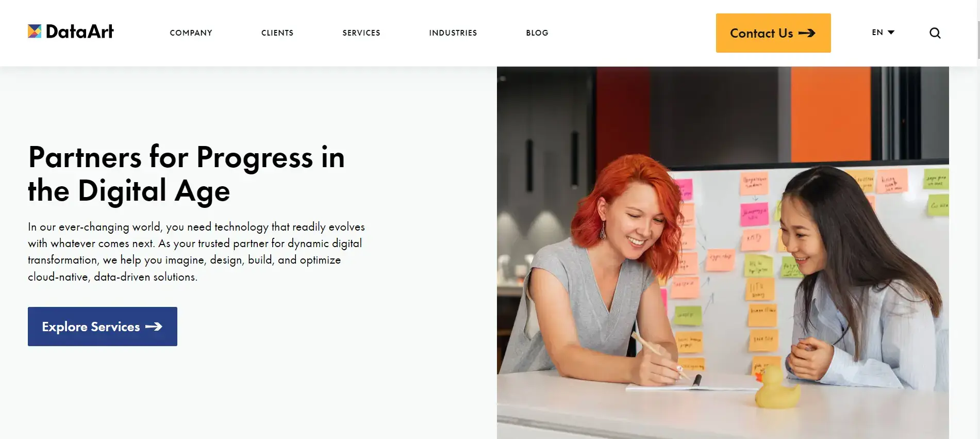Go to the Blog page

click(537, 33)
